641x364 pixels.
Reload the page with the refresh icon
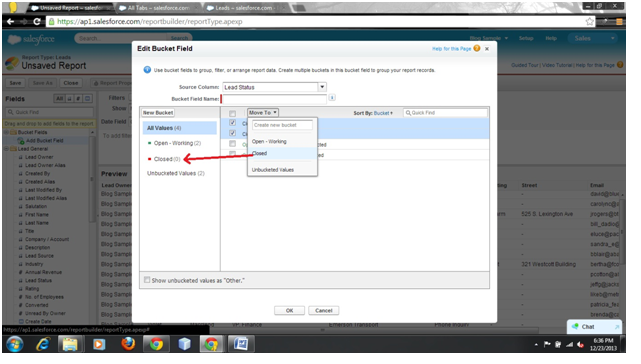[37, 22]
